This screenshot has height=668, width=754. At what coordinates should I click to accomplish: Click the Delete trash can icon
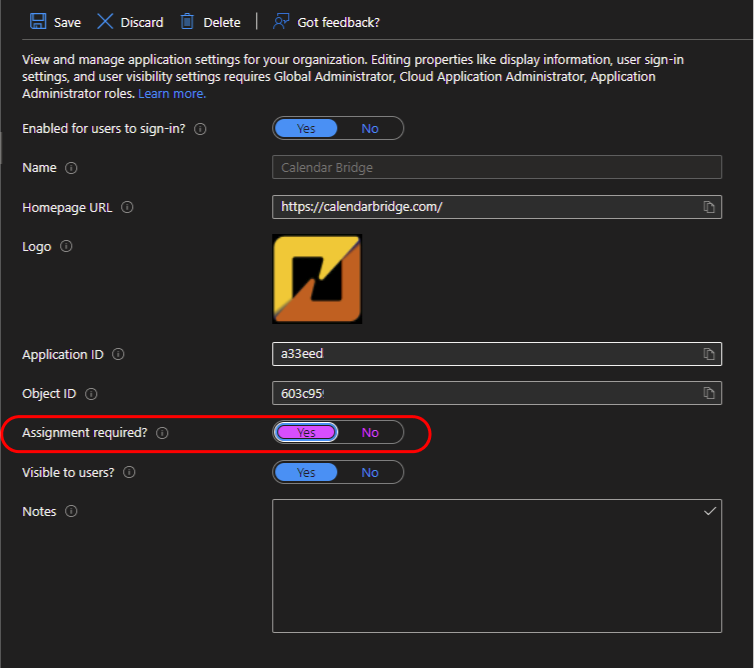click(187, 22)
